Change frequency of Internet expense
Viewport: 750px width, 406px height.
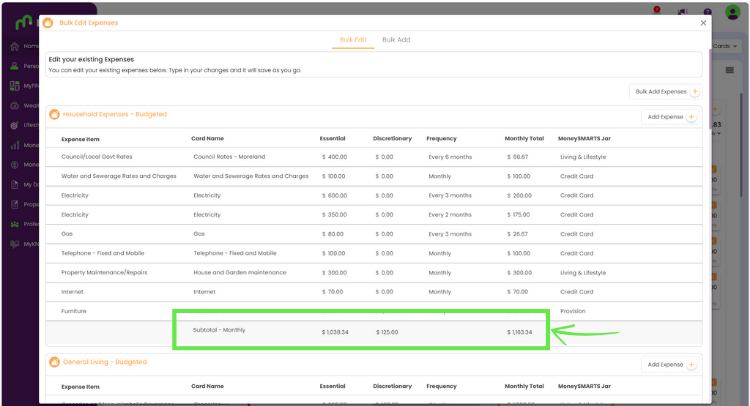(x=440, y=292)
